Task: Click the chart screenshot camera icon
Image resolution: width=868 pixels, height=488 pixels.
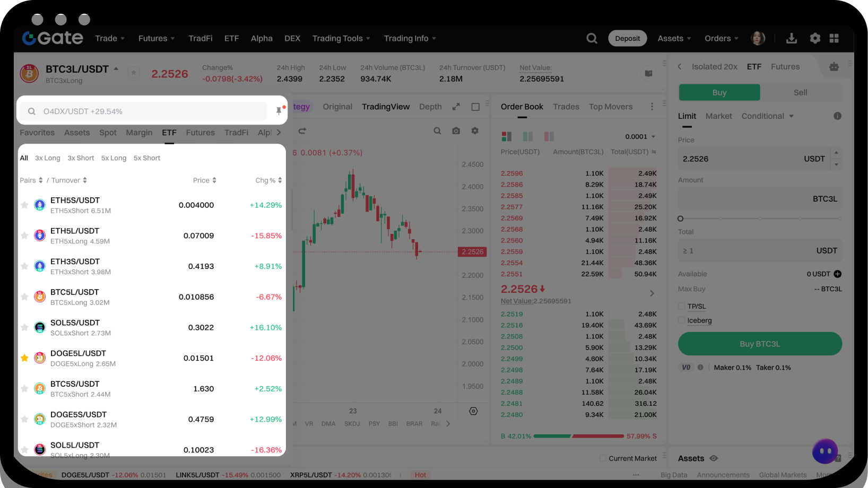Action: pyautogui.click(x=456, y=131)
